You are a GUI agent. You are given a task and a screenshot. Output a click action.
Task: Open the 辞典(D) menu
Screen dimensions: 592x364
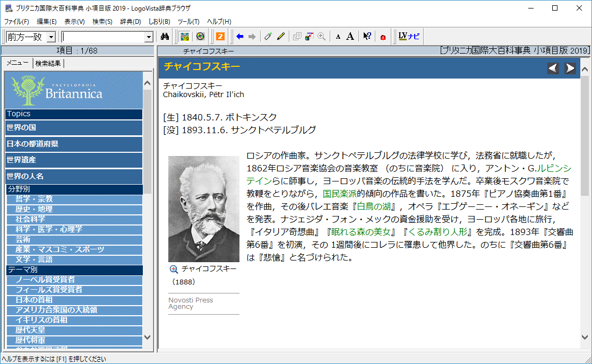131,22
